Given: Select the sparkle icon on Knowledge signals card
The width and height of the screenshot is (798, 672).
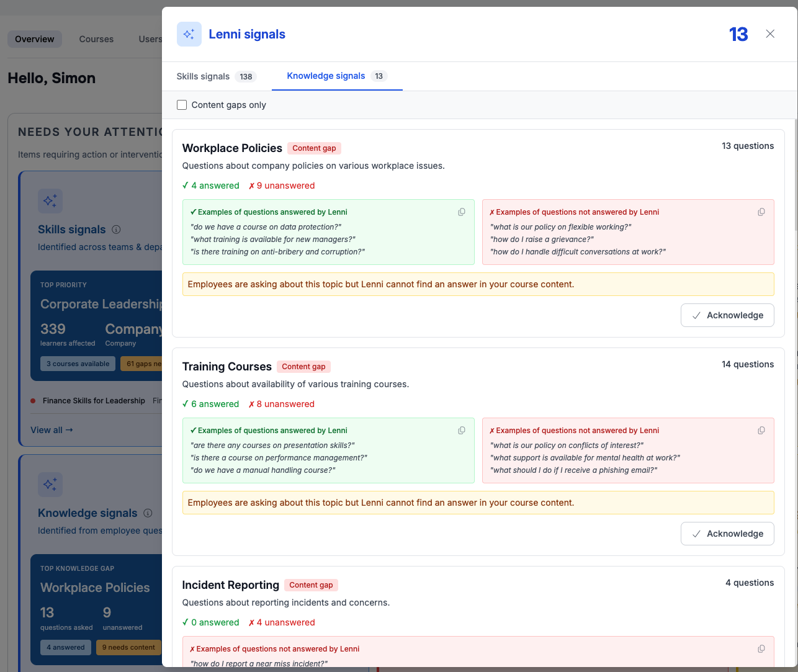Looking at the screenshot, I should click(x=50, y=484).
